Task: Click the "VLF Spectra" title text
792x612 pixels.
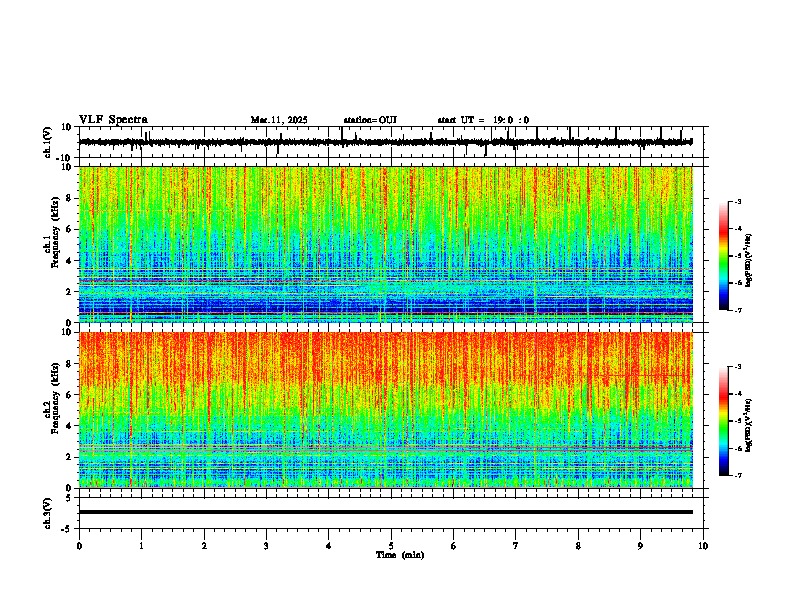Action: [x=113, y=120]
